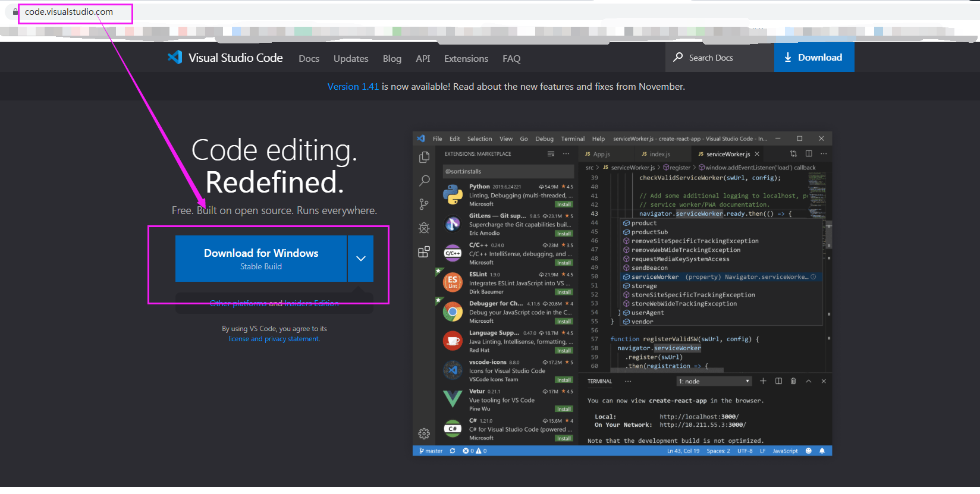Open the Blog link
The width and height of the screenshot is (980, 494).
392,58
